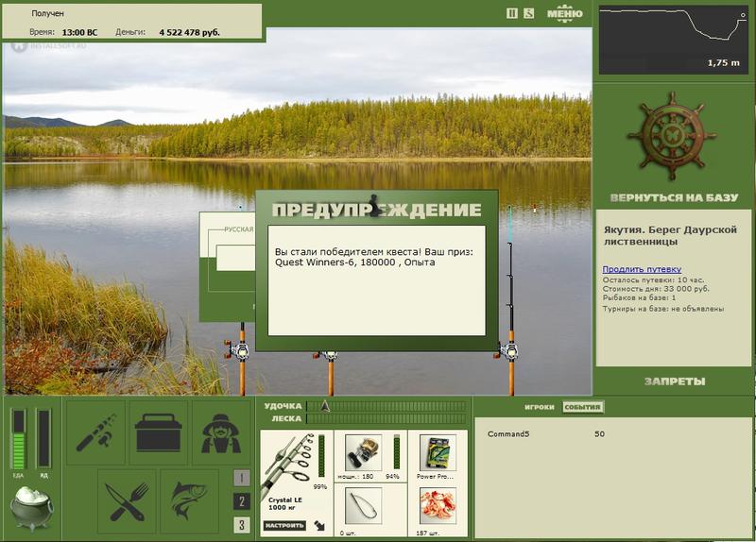Click the Продлить путевку link

(642, 269)
